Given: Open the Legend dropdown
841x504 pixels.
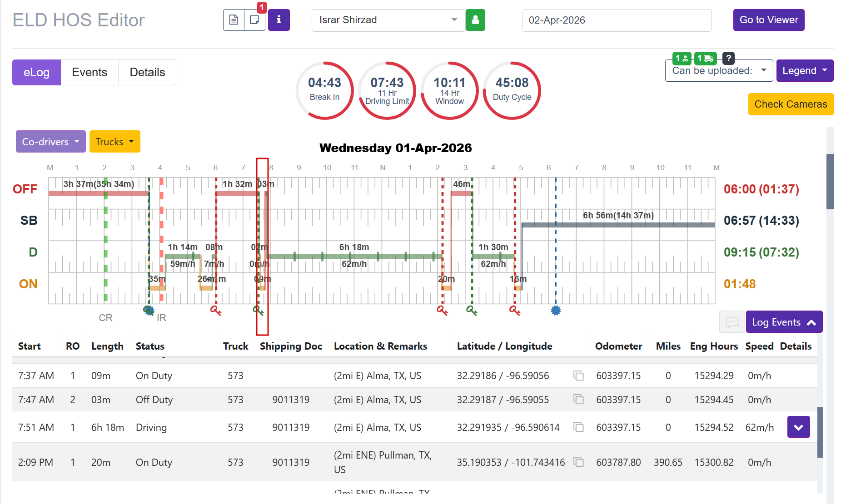Looking at the screenshot, I should click(x=805, y=71).
